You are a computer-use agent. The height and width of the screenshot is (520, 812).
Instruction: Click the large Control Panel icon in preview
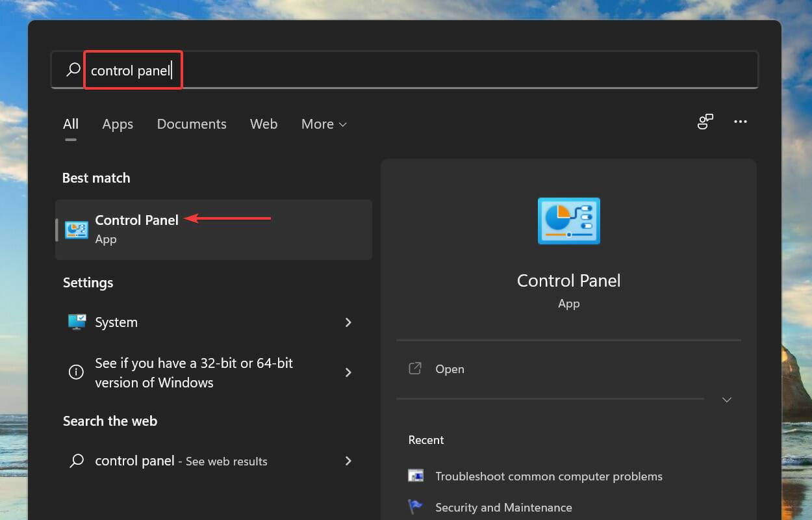tap(568, 221)
